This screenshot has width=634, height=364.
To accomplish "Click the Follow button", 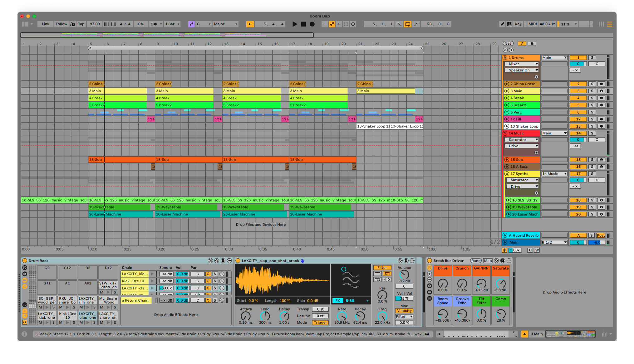I will click(x=61, y=24).
